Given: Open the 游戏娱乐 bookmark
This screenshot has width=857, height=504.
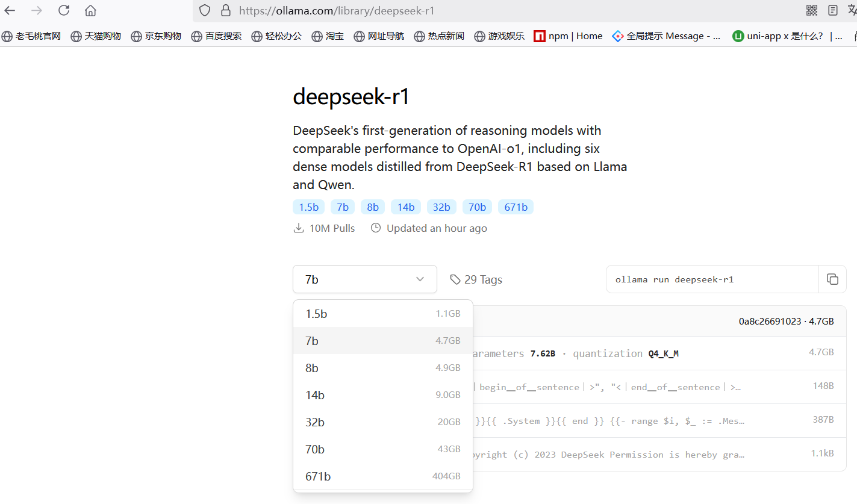Looking at the screenshot, I should click(x=499, y=36).
